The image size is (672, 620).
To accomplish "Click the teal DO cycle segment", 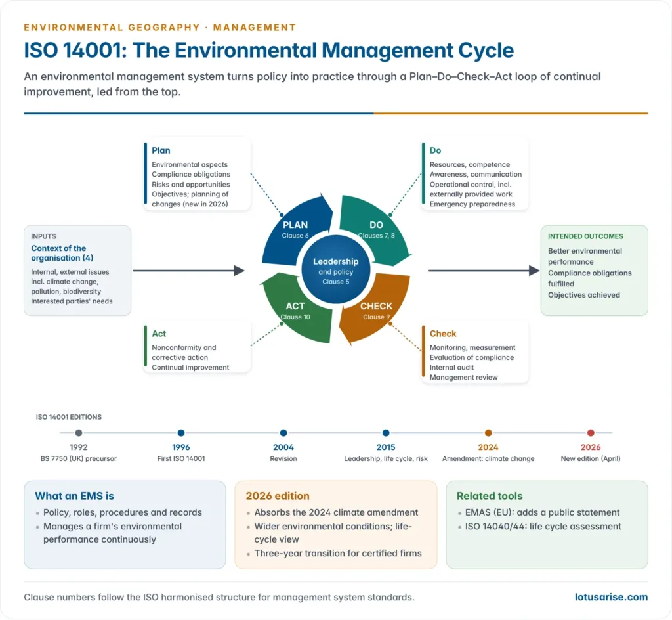I will click(376, 229).
